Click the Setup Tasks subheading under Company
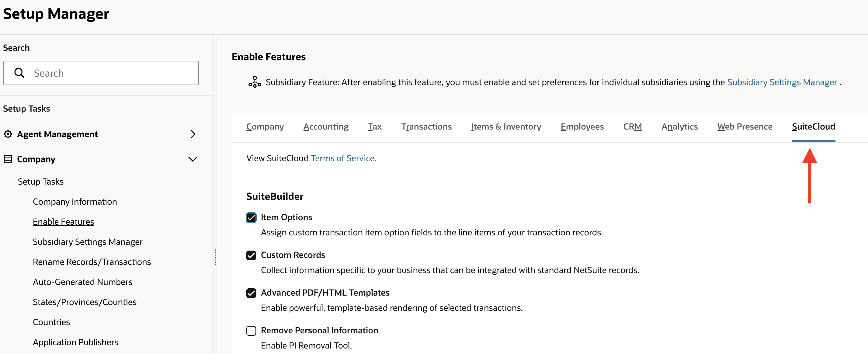Viewport: 868px width, 354px height. pyautogui.click(x=40, y=182)
